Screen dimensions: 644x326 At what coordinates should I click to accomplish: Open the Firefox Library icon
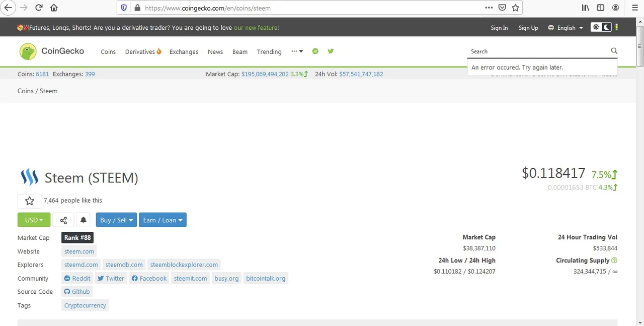pyautogui.click(x=586, y=8)
